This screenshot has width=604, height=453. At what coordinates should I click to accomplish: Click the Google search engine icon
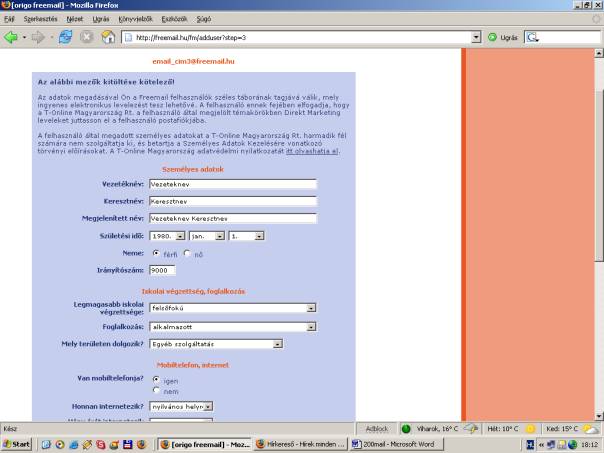pyautogui.click(x=532, y=37)
